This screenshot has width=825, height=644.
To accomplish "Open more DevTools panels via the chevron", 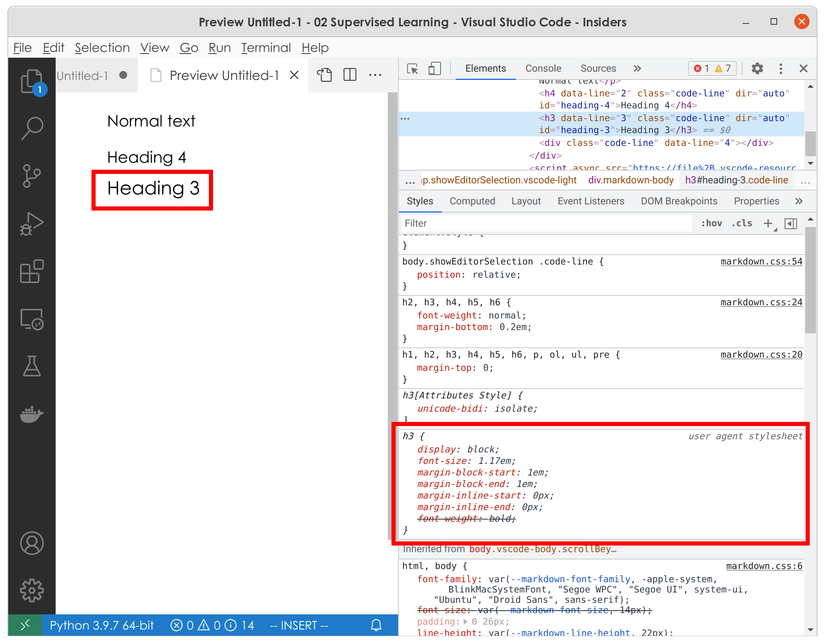I will click(x=637, y=68).
